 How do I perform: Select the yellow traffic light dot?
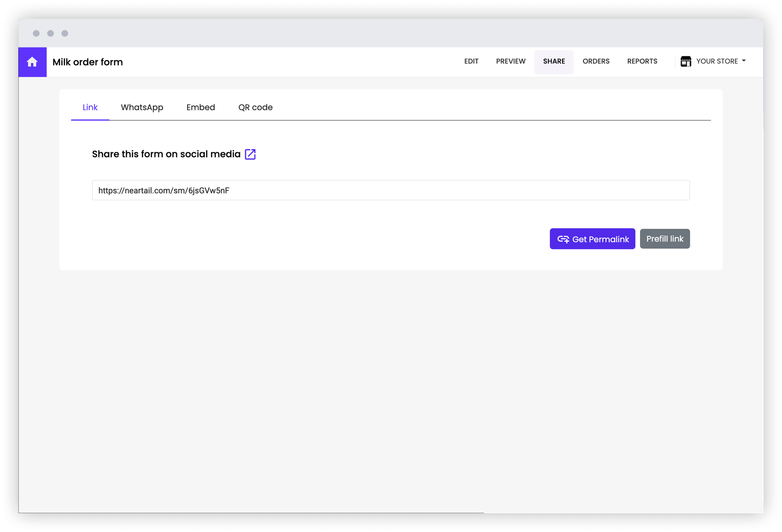click(x=51, y=33)
